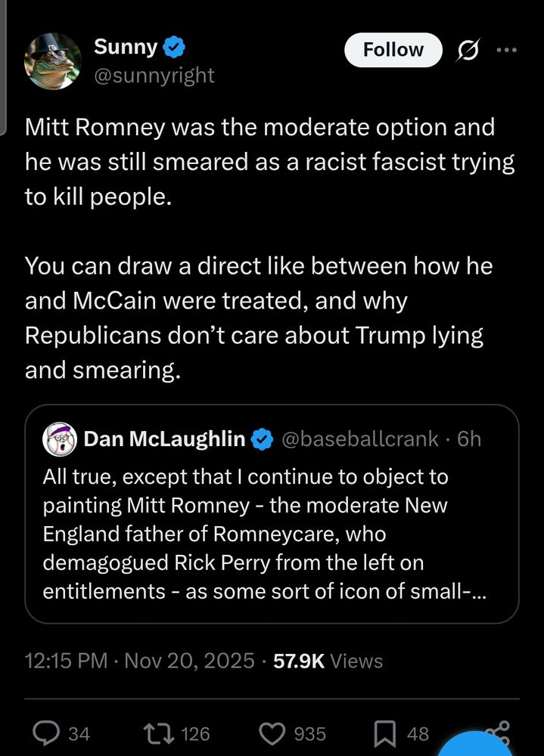Click the verified badge next to Sunny
The height and width of the screenshot is (756, 544).
tap(176, 48)
